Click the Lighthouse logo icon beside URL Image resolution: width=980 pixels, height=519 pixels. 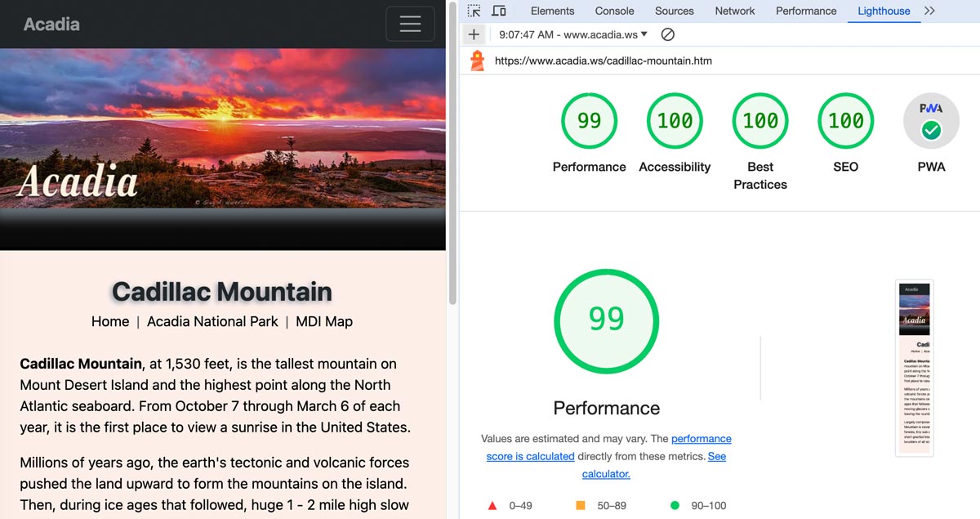coord(478,60)
